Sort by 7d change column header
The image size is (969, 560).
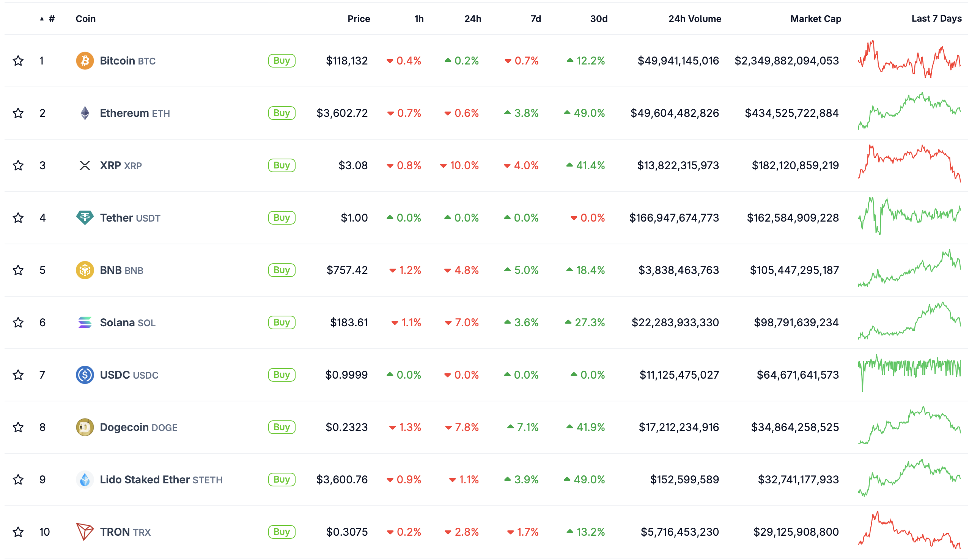click(536, 19)
